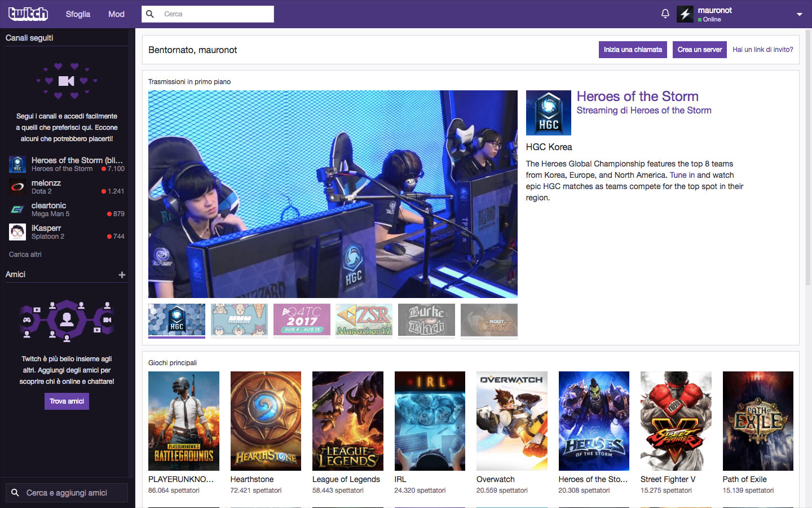Click the featured HGC Korea video player
This screenshot has height=508, width=812.
[x=333, y=194]
